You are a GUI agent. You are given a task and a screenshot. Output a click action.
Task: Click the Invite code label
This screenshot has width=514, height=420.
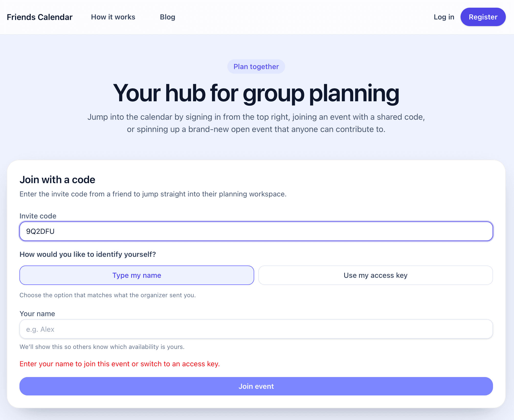(38, 216)
